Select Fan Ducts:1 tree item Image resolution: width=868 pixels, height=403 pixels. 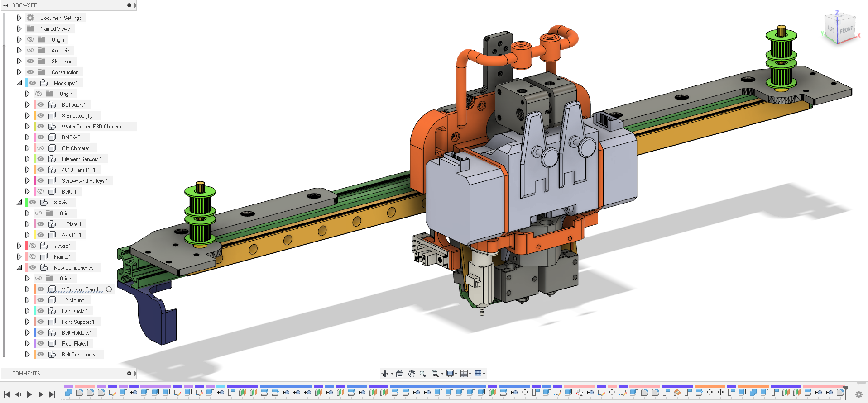(75, 311)
